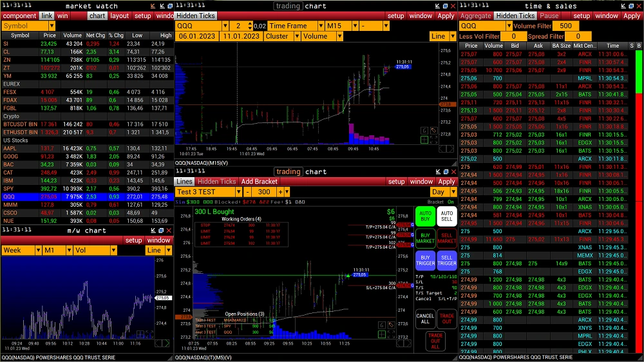Open the M15 interval dropdown

(341, 26)
